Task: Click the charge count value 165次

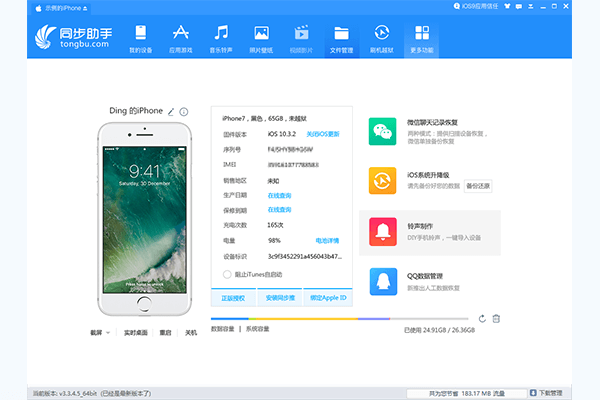Action: point(275,225)
